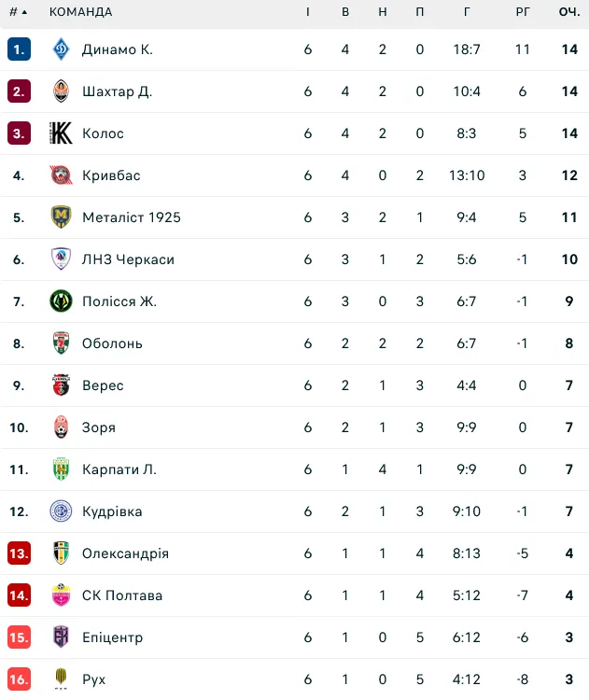
Task: Click the Карпати Л. club emblem
Action: click(62, 469)
